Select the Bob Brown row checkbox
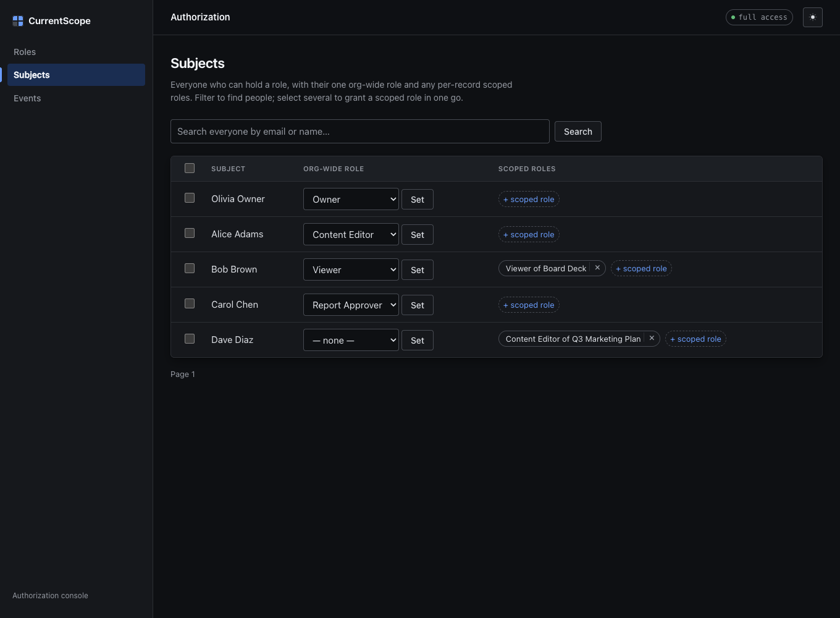Image resolution: width=840 pixels, height=618 pixels. [190, 268]
